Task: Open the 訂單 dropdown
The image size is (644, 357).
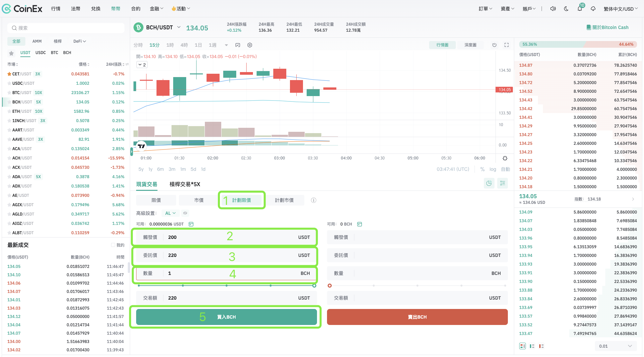Action: [486, 9]
